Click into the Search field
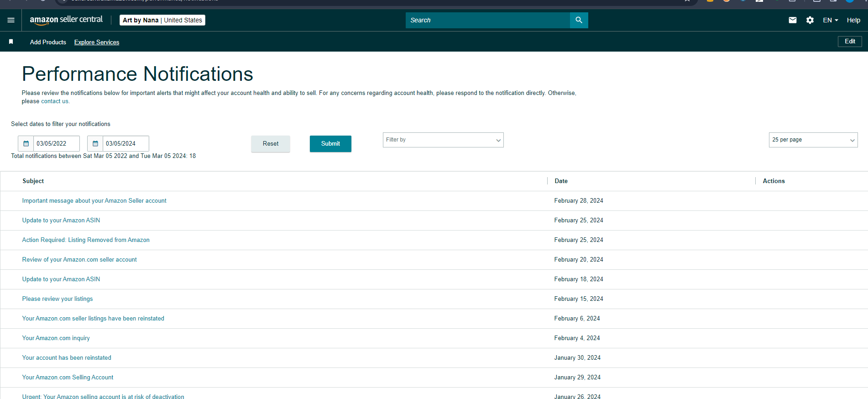868x399 pixels. (488, 20)
